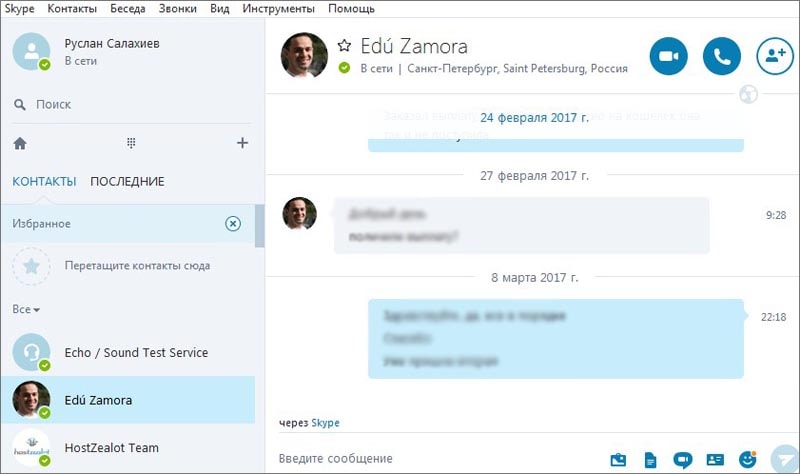Focus the Введите сообщение message field

coord(439,459)
